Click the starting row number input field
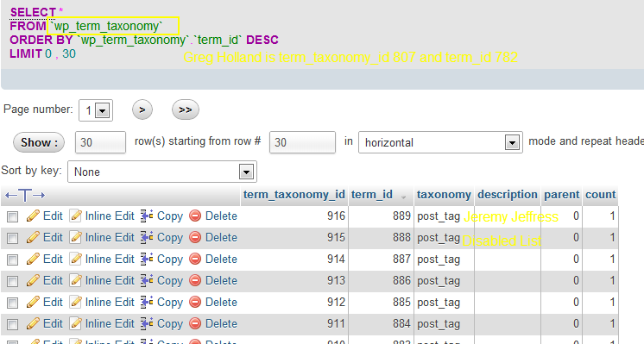This screenshot has width=644, height=344. point(302,142)
